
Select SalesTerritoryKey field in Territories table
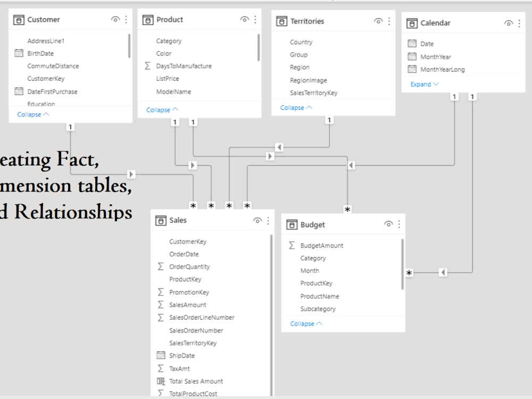313,93
